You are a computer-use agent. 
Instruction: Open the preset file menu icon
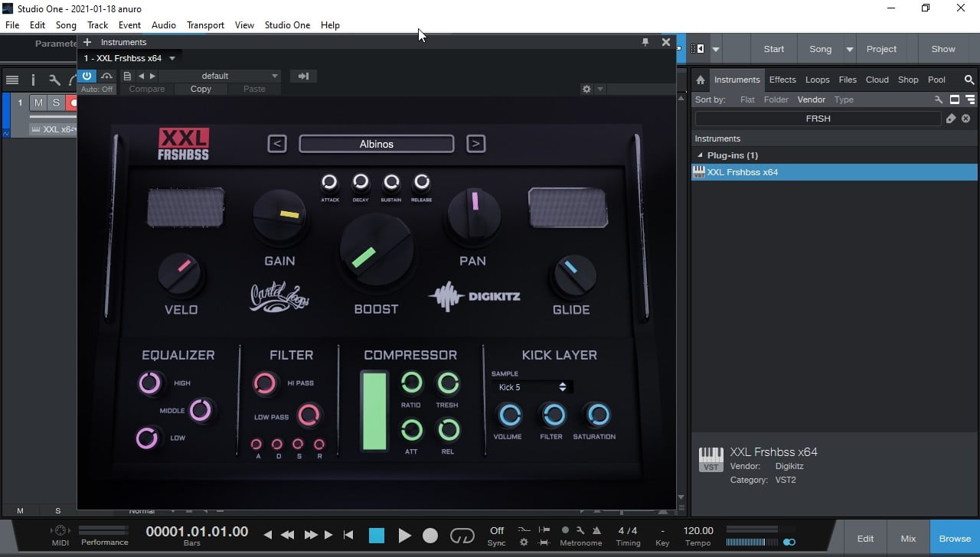point(127,76)
